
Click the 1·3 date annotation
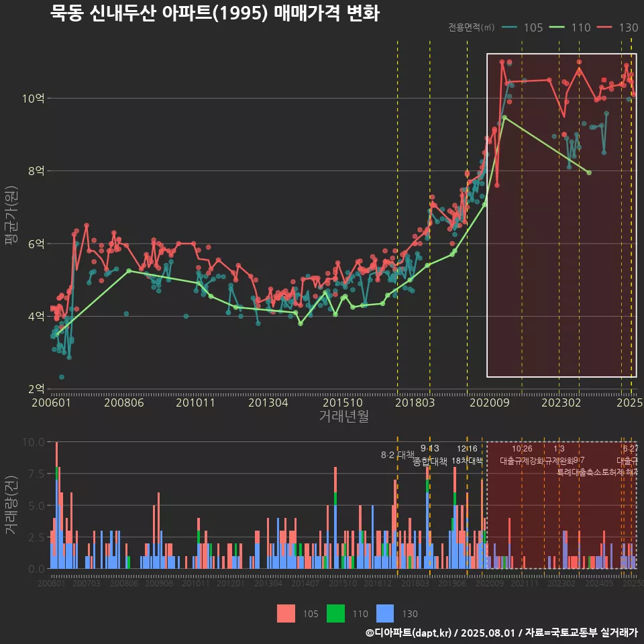(x=559, y=449)
